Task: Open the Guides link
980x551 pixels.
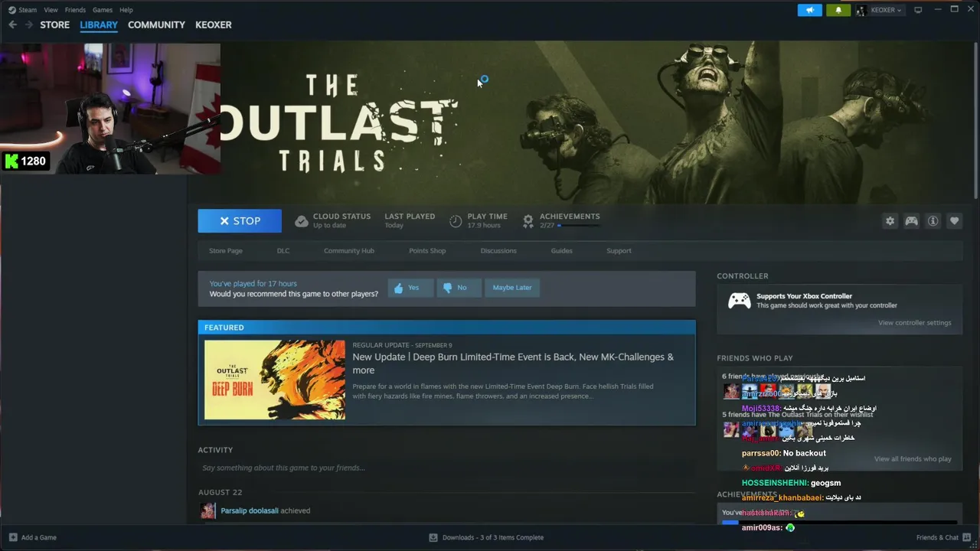Action: coord(561,251)
